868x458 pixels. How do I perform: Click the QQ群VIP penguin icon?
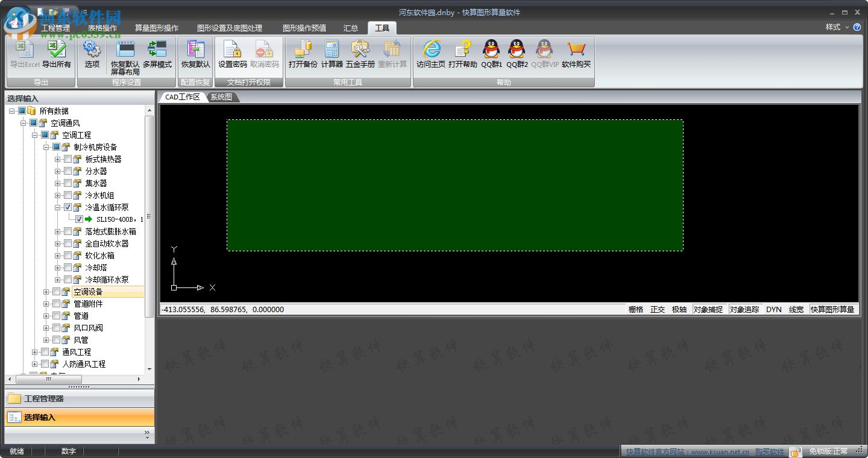[545, 49]
